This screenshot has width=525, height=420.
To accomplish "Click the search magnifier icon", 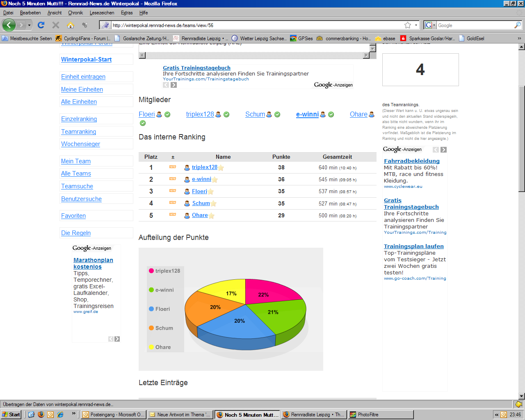I will pyautogui.click(x=517, y=25).
